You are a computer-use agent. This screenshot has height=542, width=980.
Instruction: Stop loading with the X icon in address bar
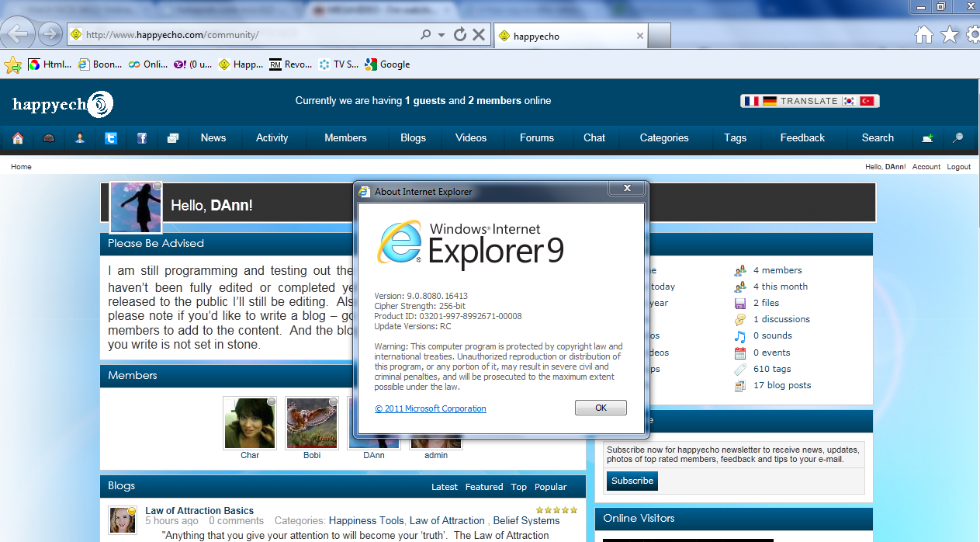[x=479, y=35]
